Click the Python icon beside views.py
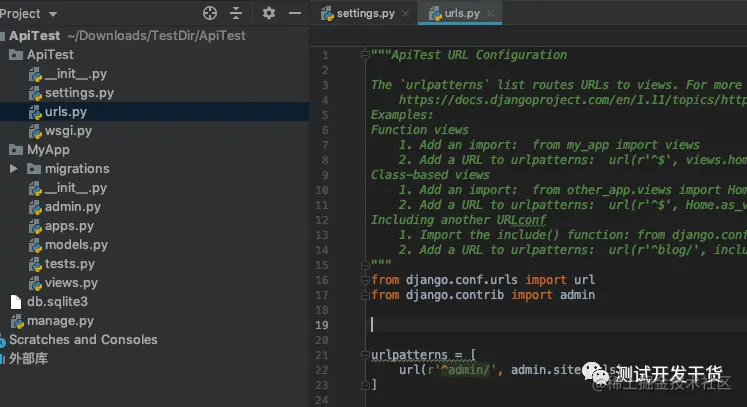Image resolution: width=747 pixels, height=407 pixels. pos(35,284)
